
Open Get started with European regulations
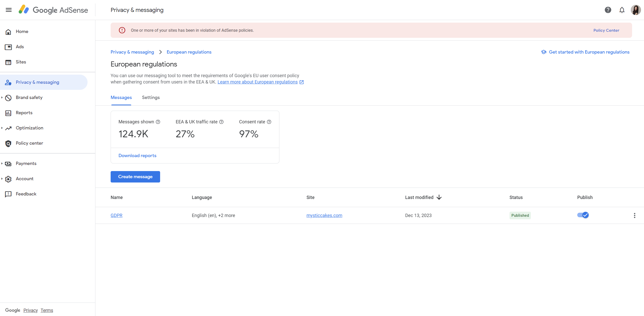tap(585, 52)
